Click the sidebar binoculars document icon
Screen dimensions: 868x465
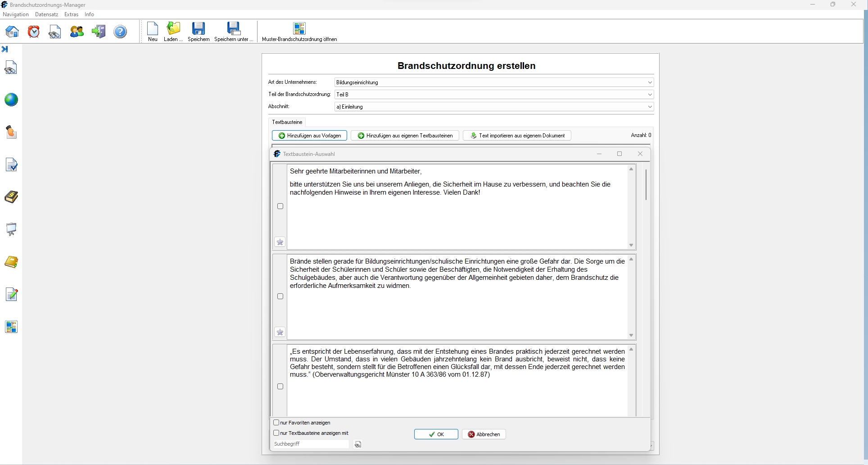pos(11,68)
